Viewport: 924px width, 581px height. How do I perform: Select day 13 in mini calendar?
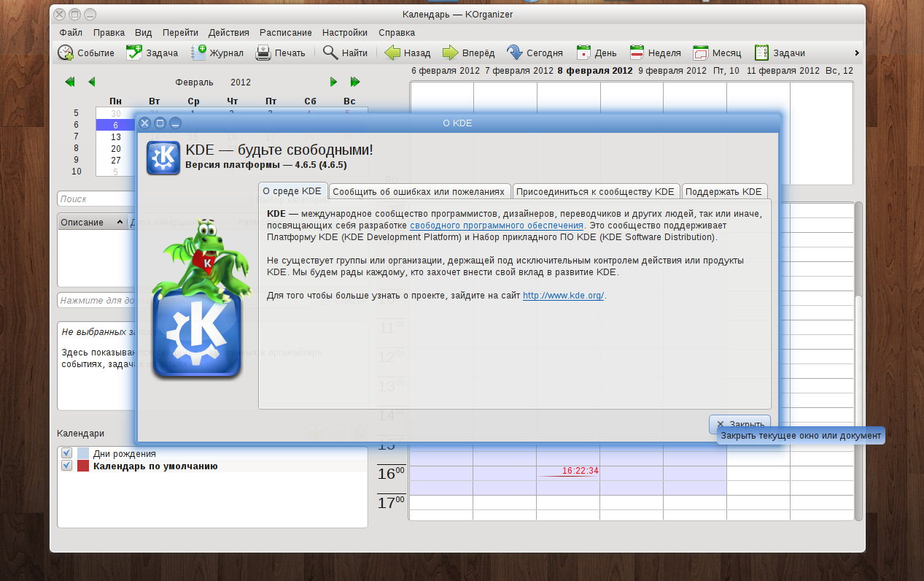coord(116,137)
